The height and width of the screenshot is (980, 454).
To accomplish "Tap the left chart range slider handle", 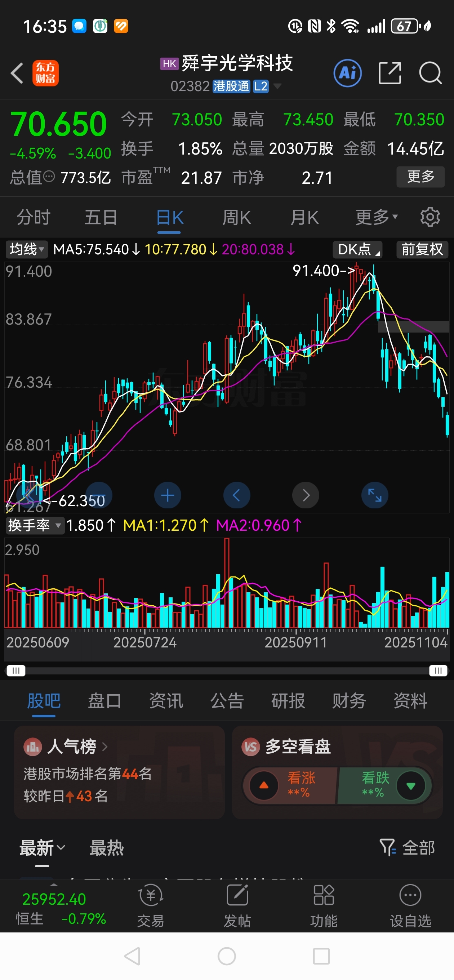I will pos(15,670).
